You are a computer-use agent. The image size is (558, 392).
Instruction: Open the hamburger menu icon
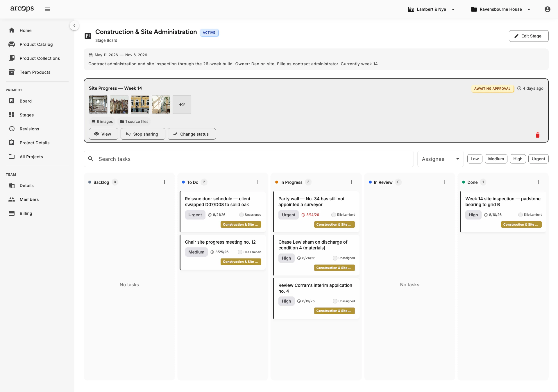pos(48,9)
